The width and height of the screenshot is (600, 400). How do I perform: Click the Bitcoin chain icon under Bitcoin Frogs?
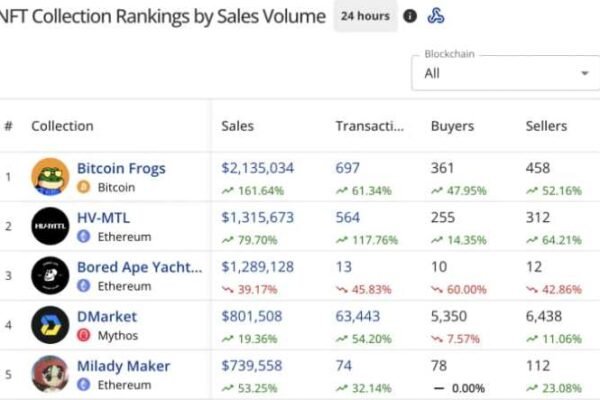click(x=84, y=187)
